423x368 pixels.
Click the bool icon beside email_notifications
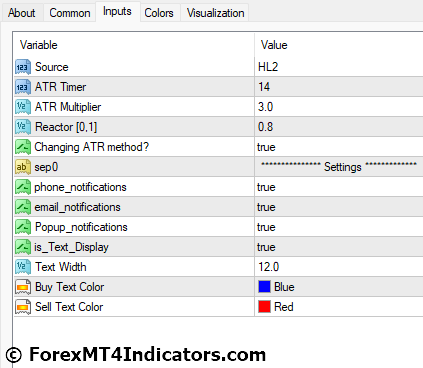(23, 207)
